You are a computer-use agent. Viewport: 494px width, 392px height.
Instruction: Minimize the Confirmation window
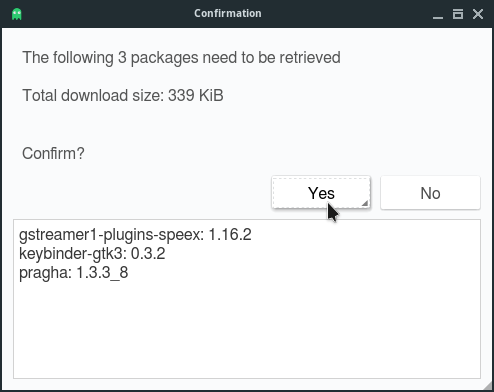(x=438, y=14)
